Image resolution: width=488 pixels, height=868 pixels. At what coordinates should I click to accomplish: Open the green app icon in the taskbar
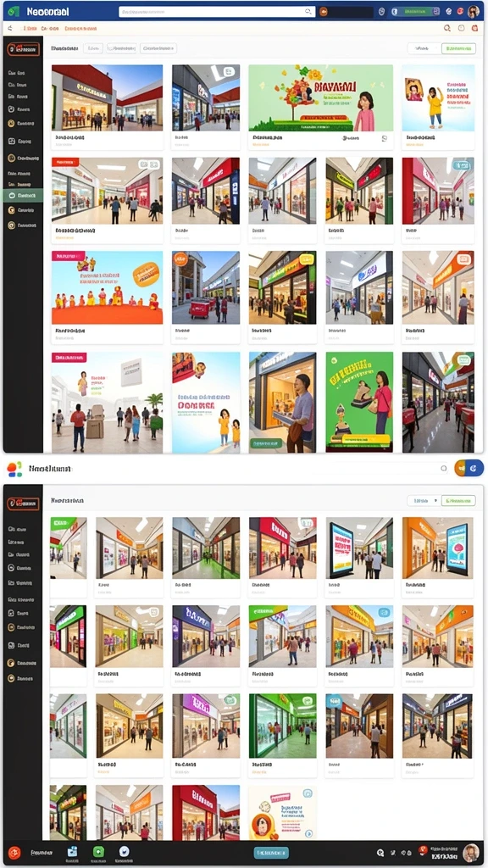[98, 852]
